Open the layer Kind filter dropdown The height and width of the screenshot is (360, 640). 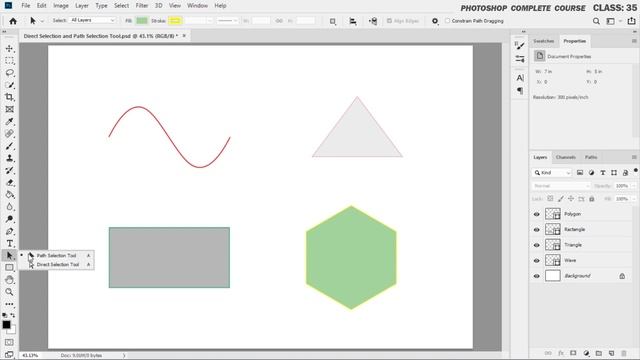552,173
